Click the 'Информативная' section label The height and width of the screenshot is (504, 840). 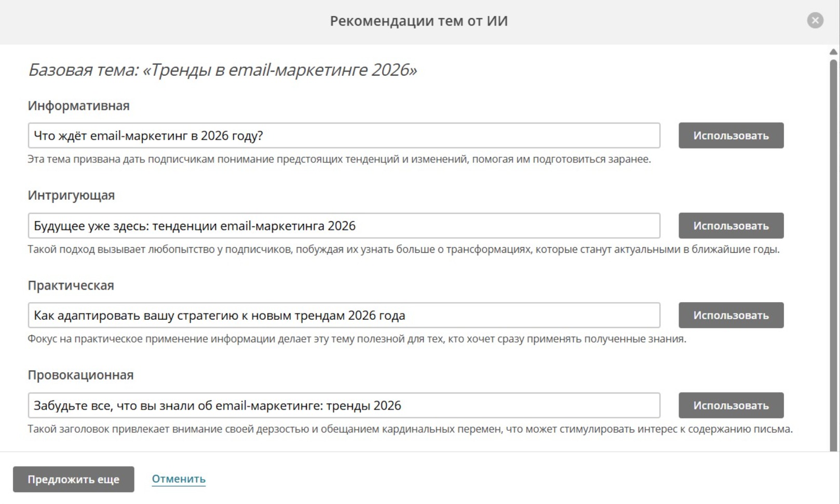[x=78, y=106]
